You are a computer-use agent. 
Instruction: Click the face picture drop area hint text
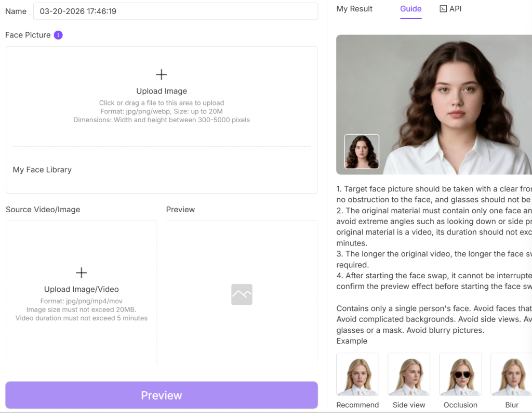(162, 111)
